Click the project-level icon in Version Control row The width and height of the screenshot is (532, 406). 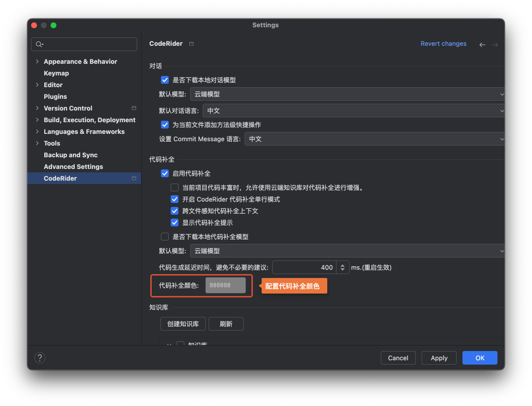[x=134, y=108]
